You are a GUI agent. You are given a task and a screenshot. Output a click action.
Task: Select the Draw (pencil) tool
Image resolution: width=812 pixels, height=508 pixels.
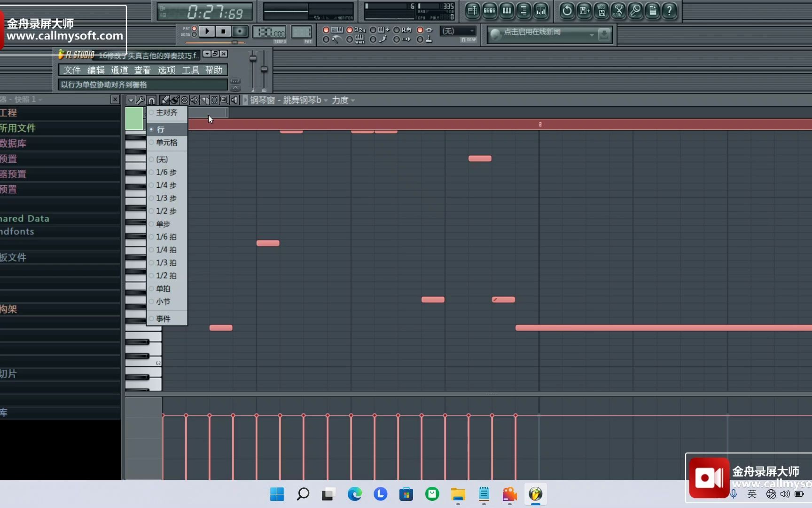pos(164,100)
